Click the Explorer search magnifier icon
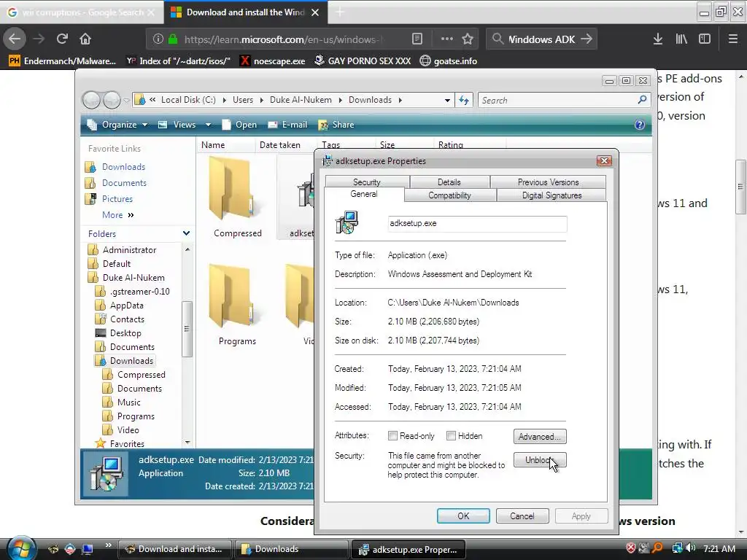747x560 pixels. pos(642,100)
